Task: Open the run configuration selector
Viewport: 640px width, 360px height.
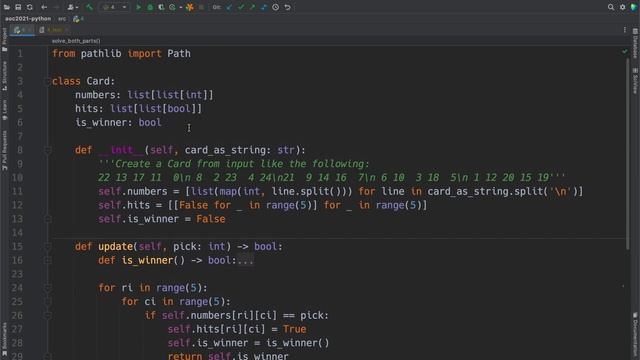Action: tap(114, 7)
